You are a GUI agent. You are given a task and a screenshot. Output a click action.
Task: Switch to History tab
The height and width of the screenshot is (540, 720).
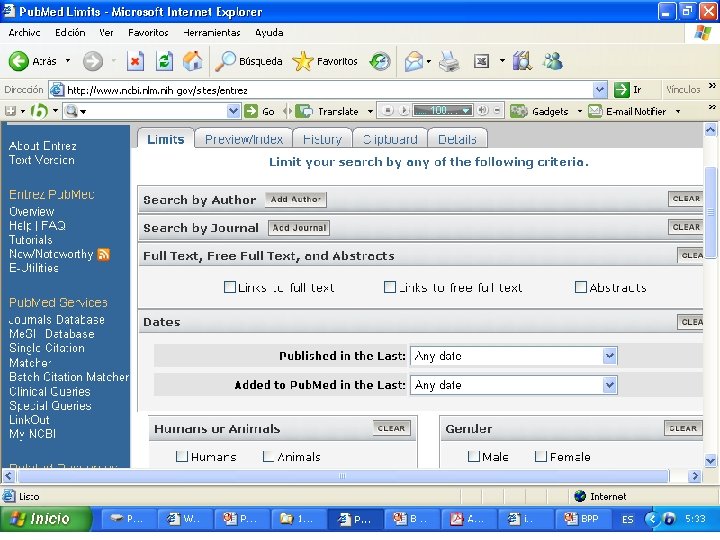point(322,139)
